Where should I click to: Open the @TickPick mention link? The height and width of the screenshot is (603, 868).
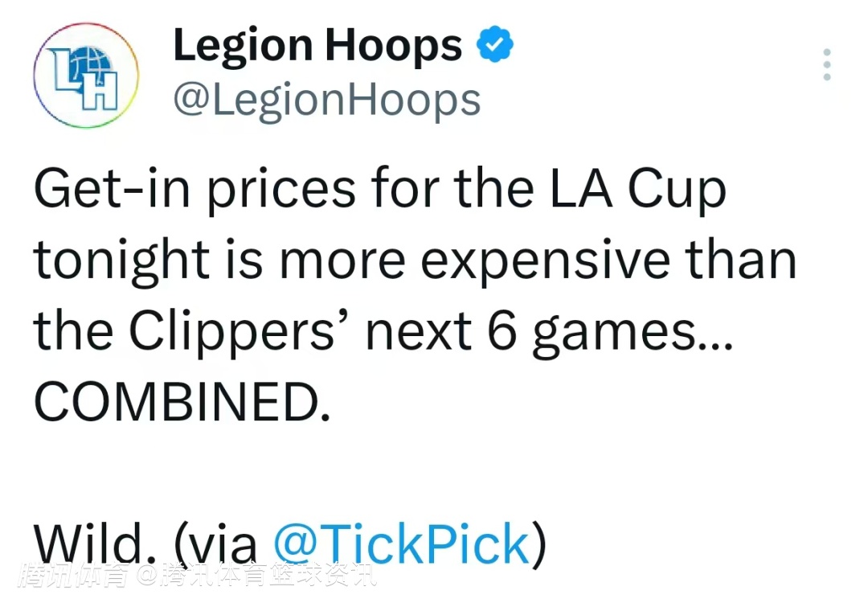(402, 544)
